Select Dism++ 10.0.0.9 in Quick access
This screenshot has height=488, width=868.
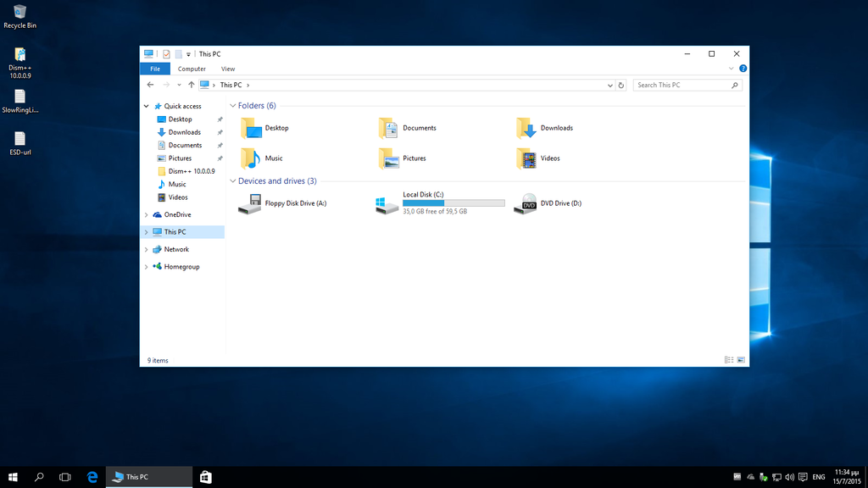point(191,171)
